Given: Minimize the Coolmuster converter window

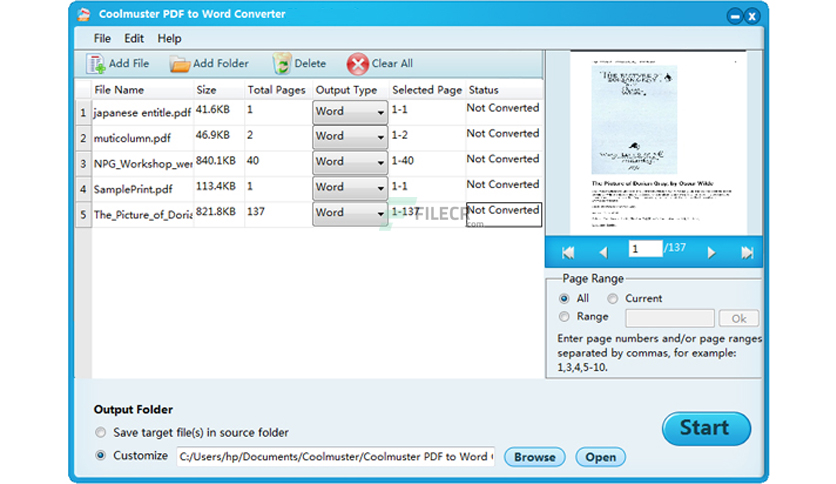Looking at the screenshot, I should pyautogui.click(x=735, y=17).
